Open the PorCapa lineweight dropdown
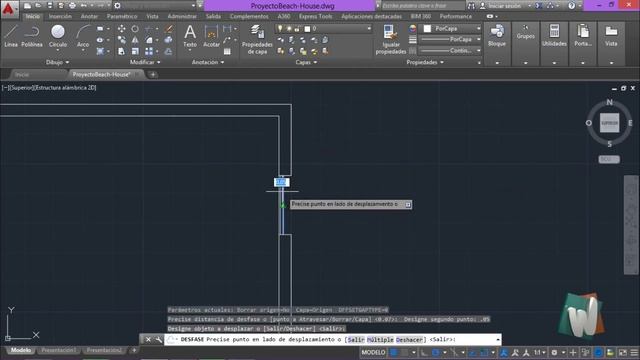The image size is (640, 360). (x=451, y=40)
